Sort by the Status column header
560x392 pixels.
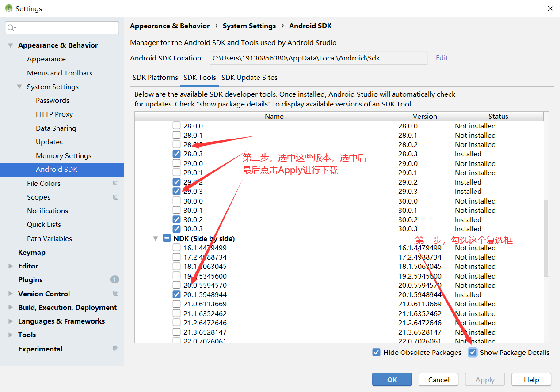498,116
